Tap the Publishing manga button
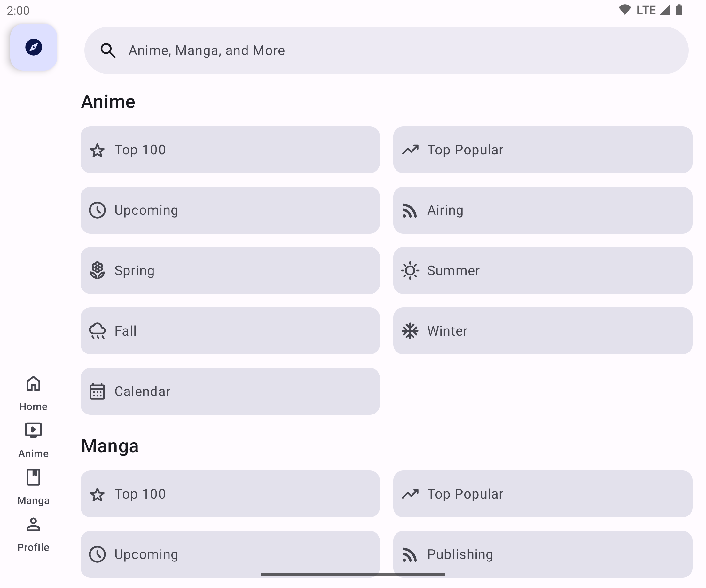The height and width of the screenshot is (588, 706). tap(543, 554)
